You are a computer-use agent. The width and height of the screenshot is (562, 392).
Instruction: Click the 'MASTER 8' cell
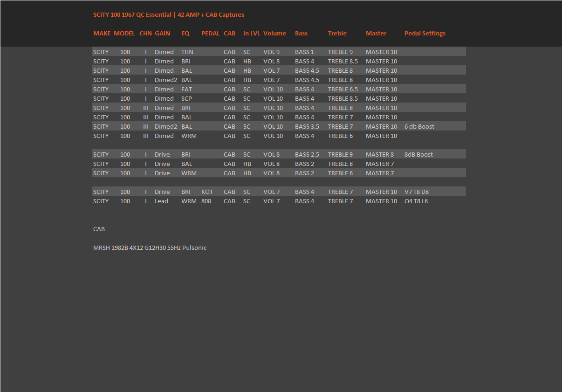click(380, 154)
